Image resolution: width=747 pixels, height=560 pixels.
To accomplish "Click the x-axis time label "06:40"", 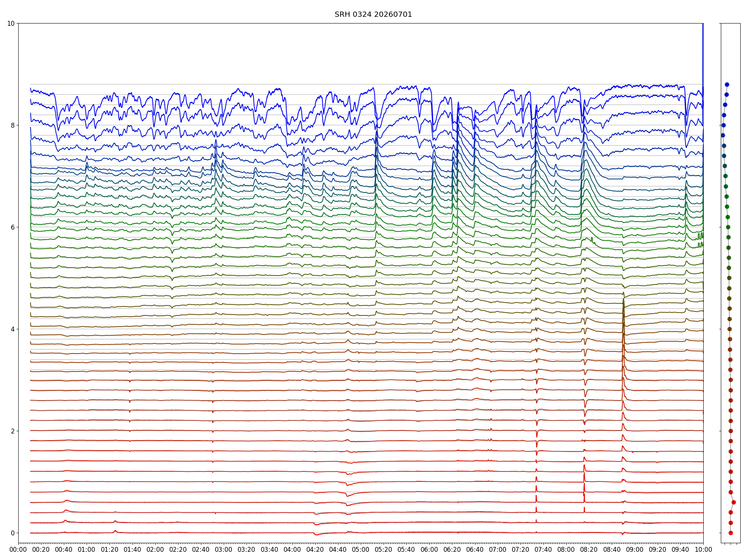I will pyautogui.click(x=475, y=550).
